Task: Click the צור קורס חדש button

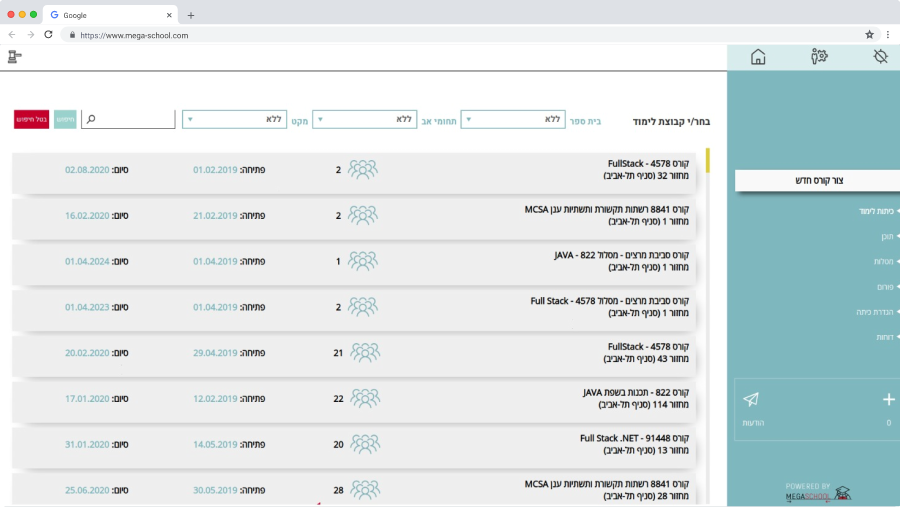Action: (817, 180)
